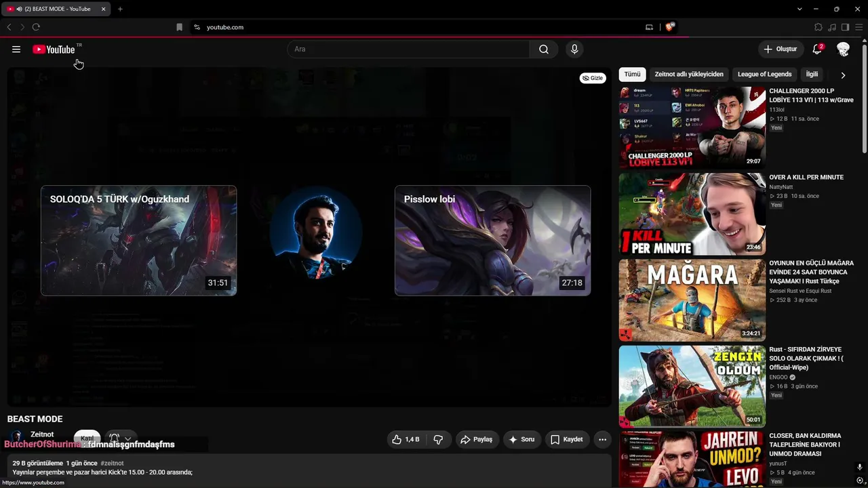Open the three-dot more actions menu
This screenshot has width=868, height=488.
(x=602, y=439)
